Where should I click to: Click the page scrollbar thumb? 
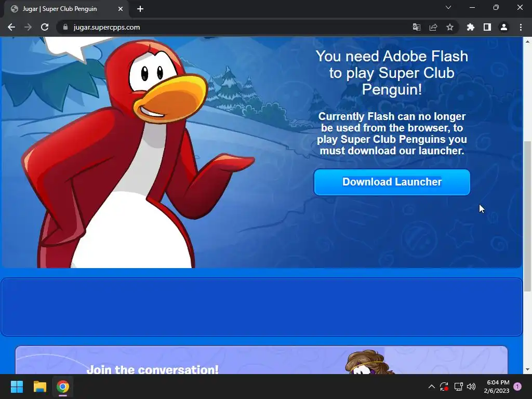coord(527,216)
